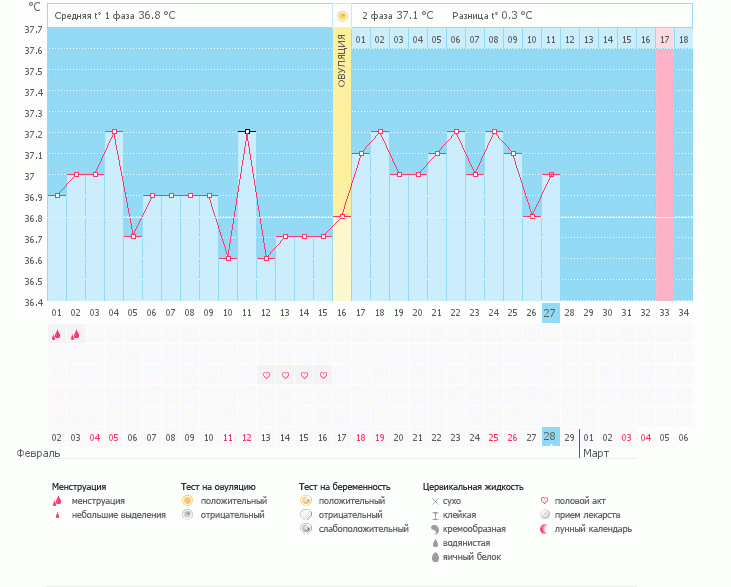Screen dimensions: 731x587
Task: Click the Март month label
Action: tap(596, 453)
